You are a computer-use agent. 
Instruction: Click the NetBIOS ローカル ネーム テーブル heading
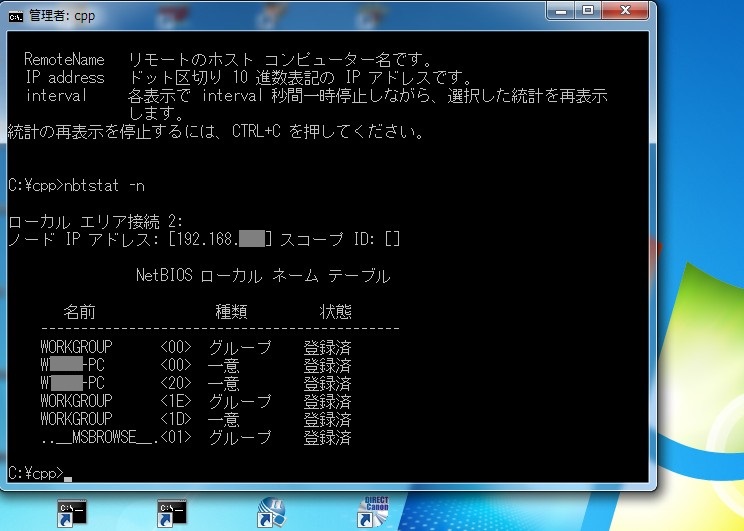262,276
